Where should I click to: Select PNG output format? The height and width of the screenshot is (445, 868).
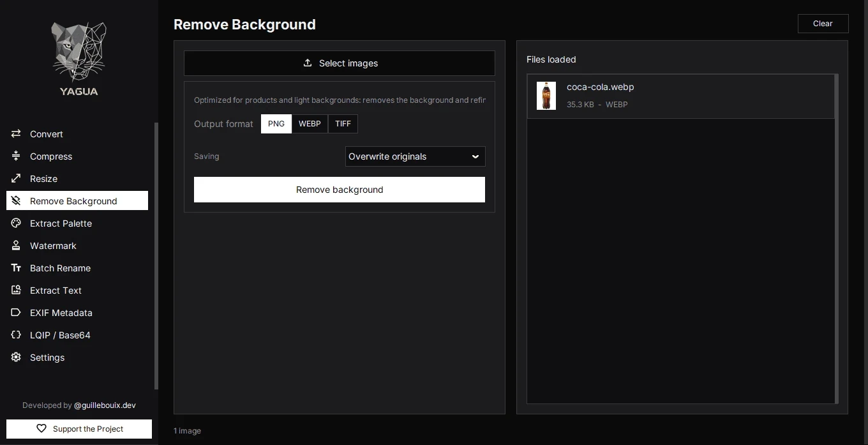tap(276, 124)
